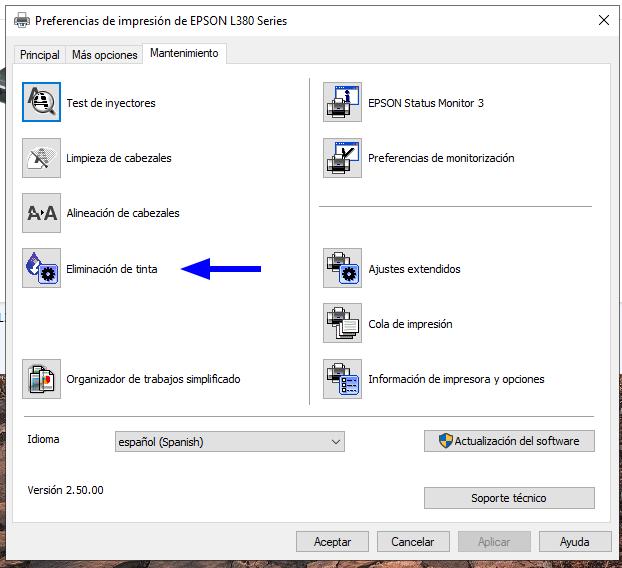Open Organizador de trabajos simplificado icon
622x568 pixels.
coord(41,379)
